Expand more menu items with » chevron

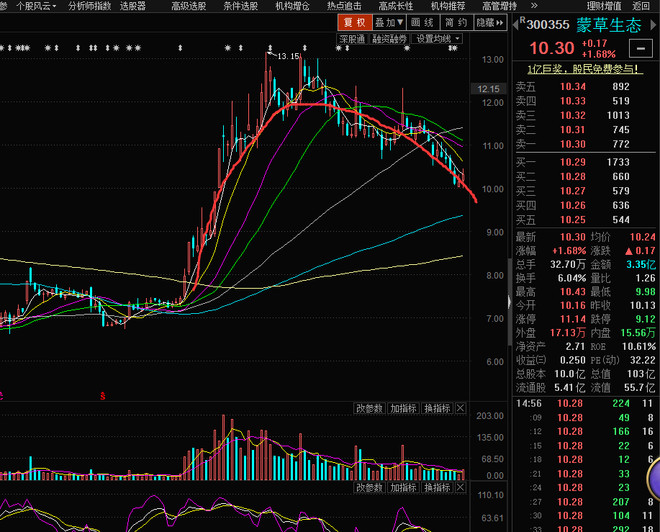click(534, 6)
